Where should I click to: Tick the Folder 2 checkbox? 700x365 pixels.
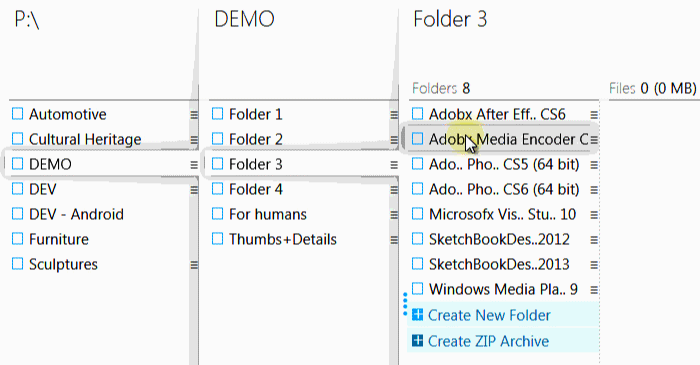pos(217,139)
